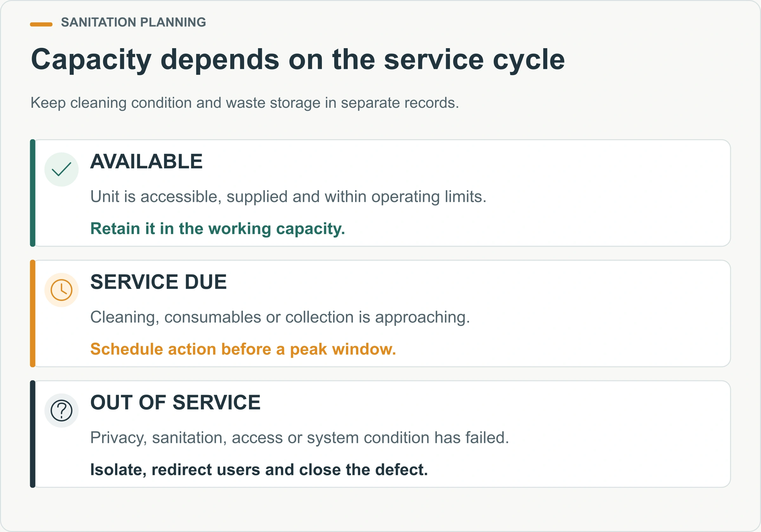Click 'Schedule action before a peak window.'

(x=243, y=349)
